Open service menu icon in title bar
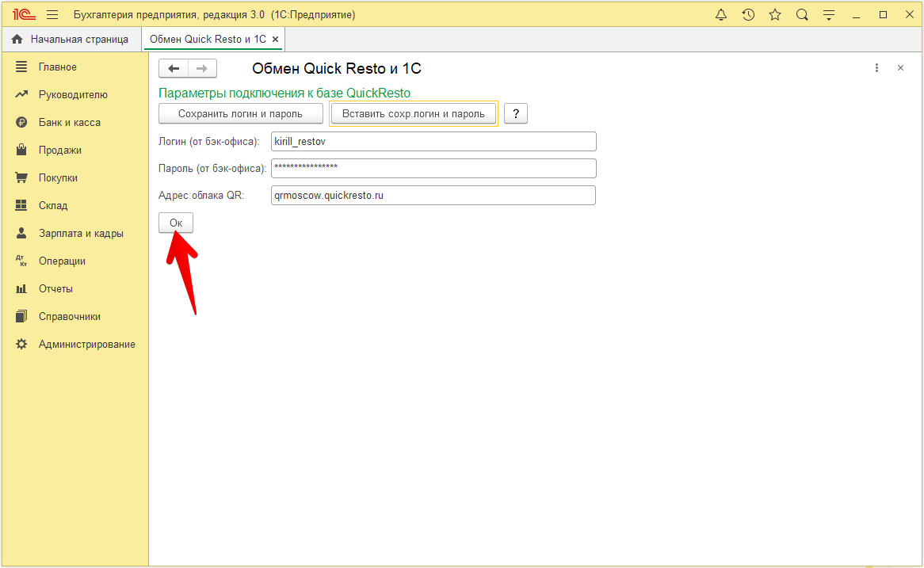Viewport: 924px width, 568px height. click(829, 15)
